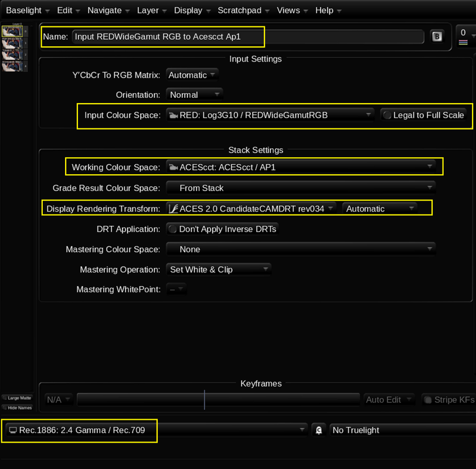This screenshot has width=476, height=469.
Task: Select the layer 0 thumbnail
Action: click(x=12, y=31)
